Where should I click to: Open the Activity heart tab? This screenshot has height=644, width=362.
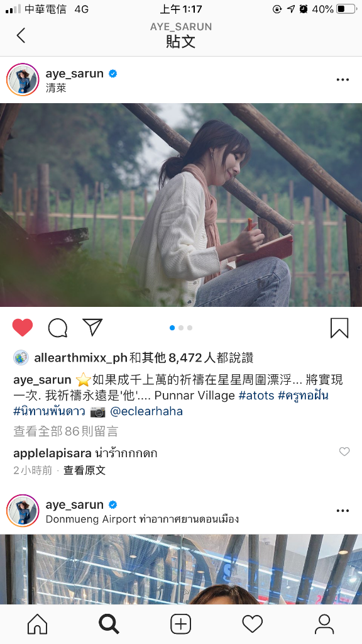pos(253,625)
